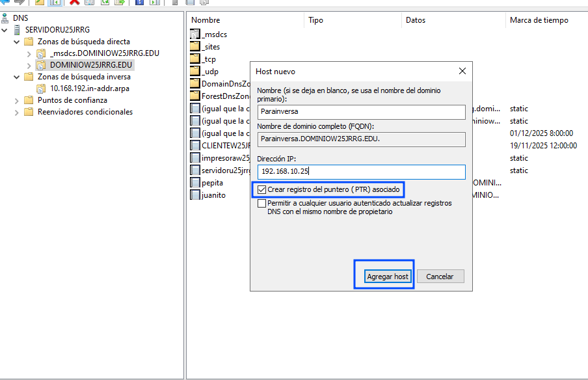Click the Dirección IP input field
The image size is (588, 380).
coord(362,172)
